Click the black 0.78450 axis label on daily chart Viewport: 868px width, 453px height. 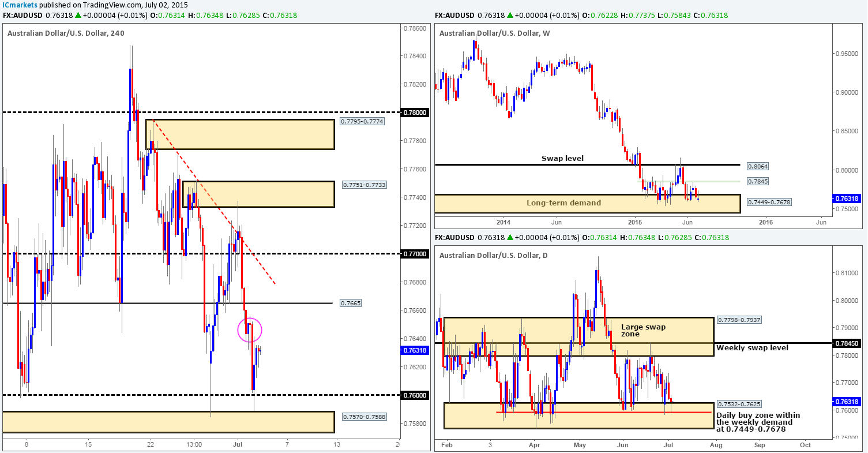tap(848, 343)
